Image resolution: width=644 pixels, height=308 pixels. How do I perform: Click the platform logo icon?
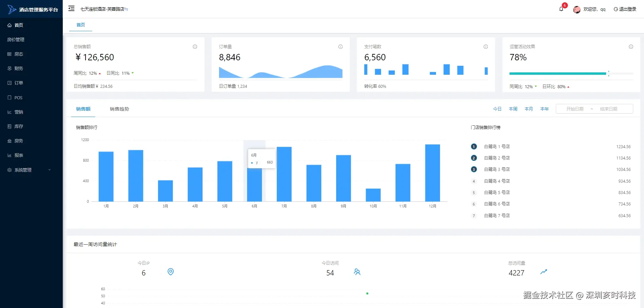point(12,9)
